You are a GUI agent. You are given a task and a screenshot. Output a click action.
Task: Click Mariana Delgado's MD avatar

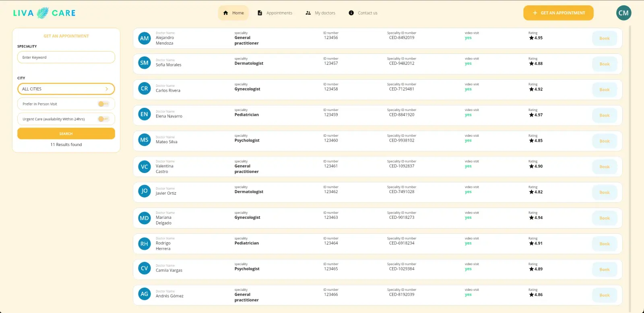click(144, 218)
